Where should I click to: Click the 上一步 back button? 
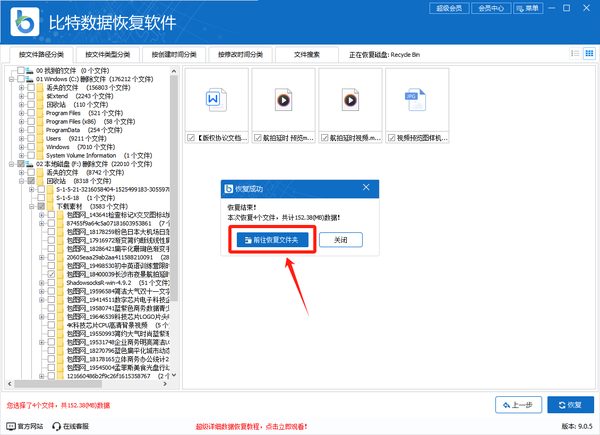coord(518,405)
